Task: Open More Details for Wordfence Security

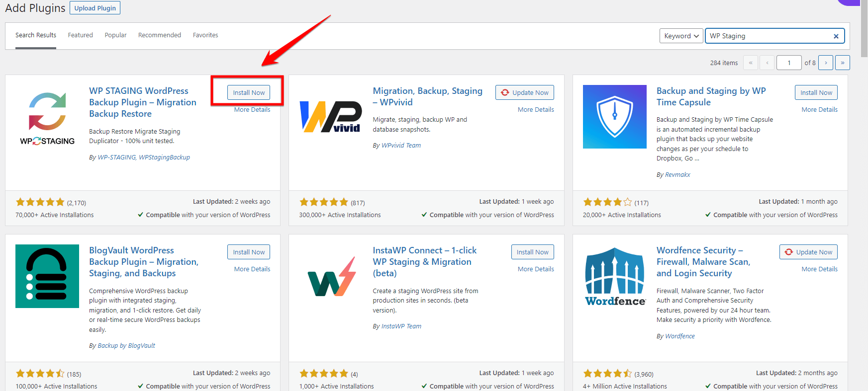Action: click(x=819, y=269)
